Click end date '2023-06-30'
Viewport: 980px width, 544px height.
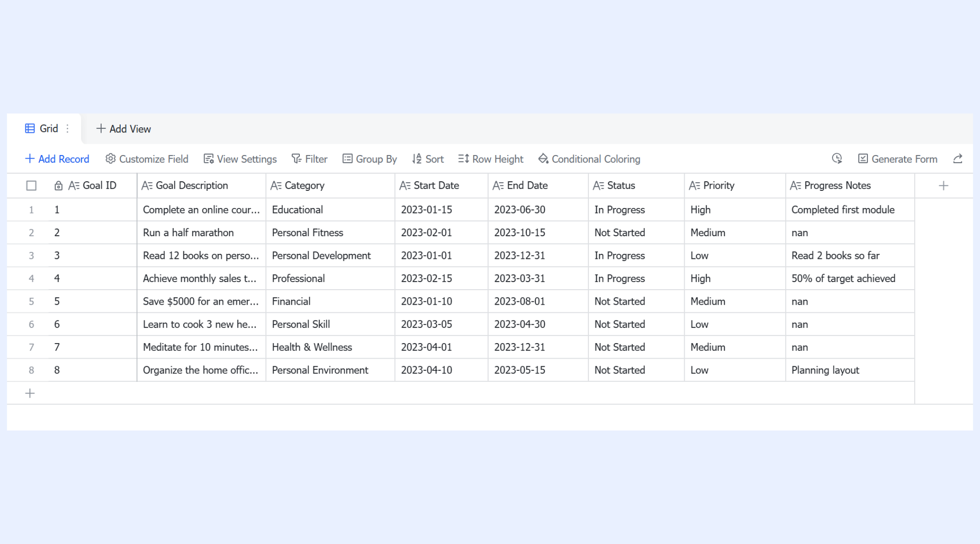point(538,210)
